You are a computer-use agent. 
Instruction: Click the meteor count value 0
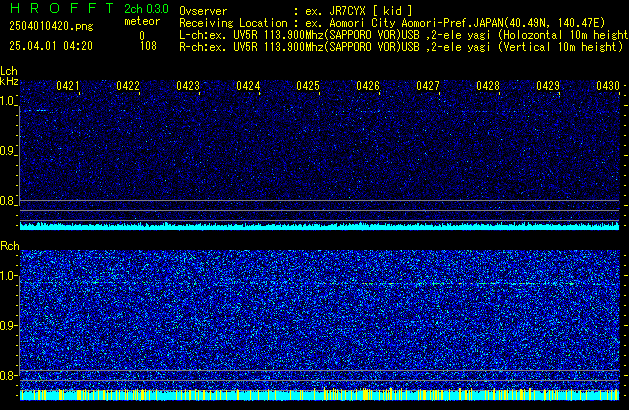coord(142,36)
